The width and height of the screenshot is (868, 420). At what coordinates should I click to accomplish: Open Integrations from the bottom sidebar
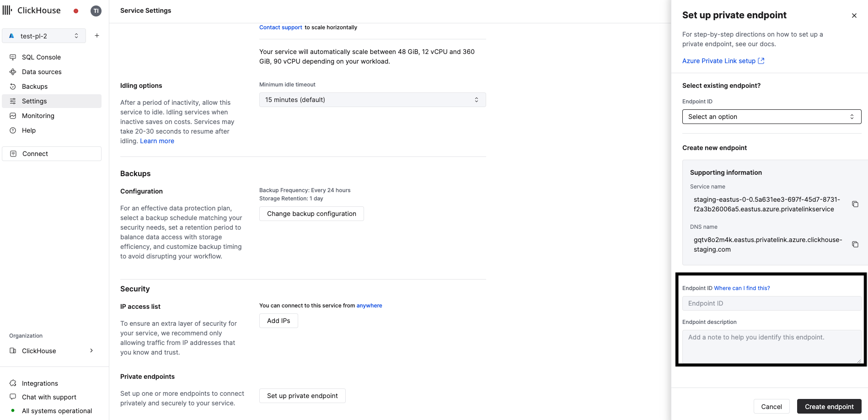tap(39, 383)
